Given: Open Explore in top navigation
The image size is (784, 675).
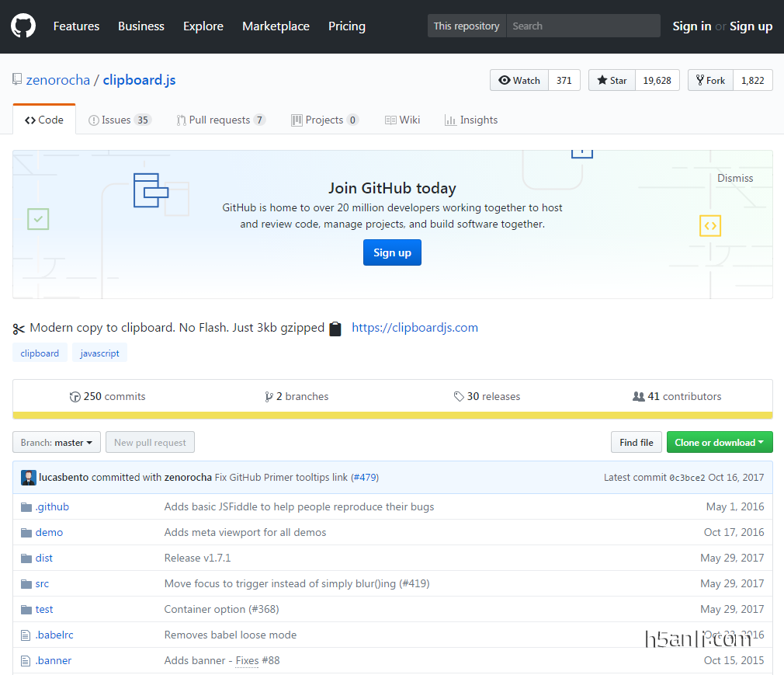Looking at the screenshot, I should click(x=203, y=26).
